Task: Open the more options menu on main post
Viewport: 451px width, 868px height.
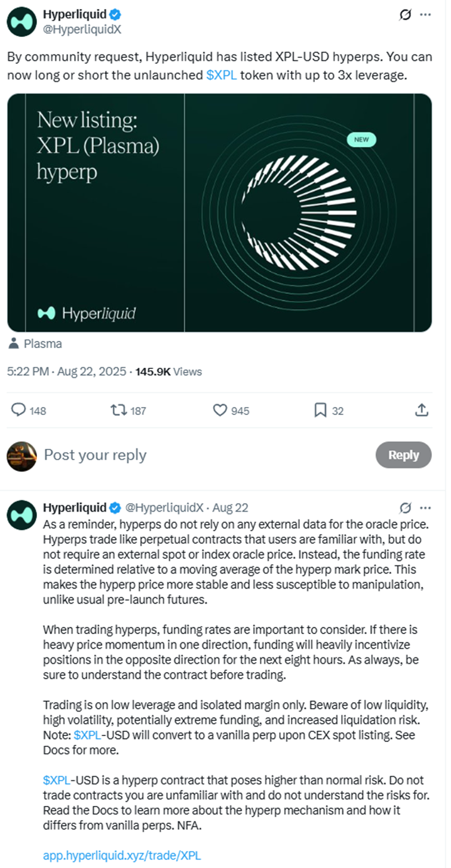Action: tap(425, 14)
